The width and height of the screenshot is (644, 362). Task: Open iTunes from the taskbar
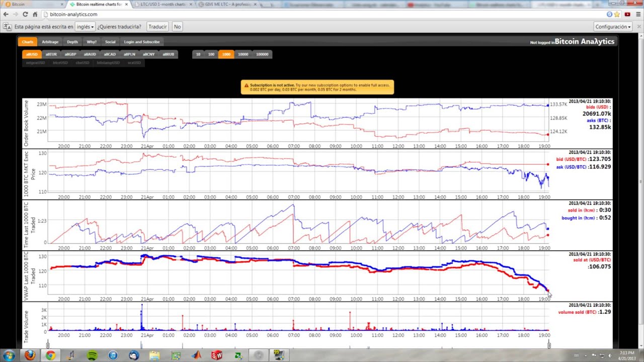point(113,355)
